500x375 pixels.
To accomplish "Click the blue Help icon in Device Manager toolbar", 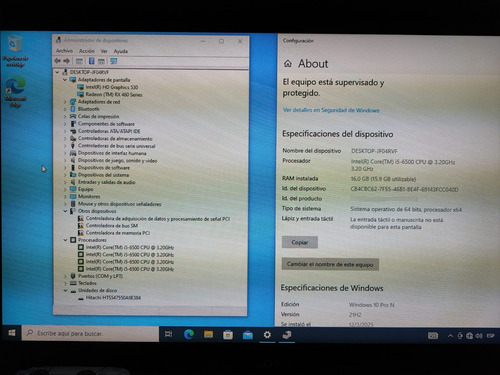I will tap(91, 61).
